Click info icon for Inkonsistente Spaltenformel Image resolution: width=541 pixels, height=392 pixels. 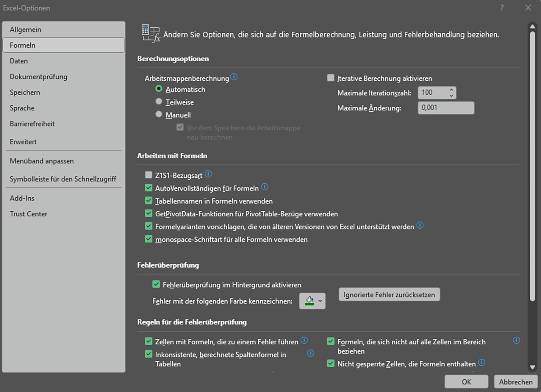311,353
